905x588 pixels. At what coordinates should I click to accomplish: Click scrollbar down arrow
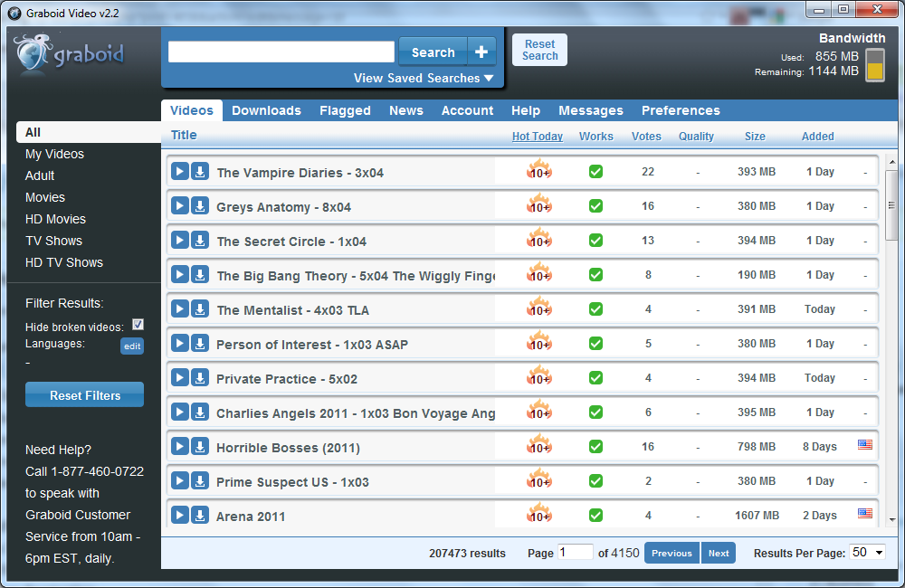[x=892, y=520]
